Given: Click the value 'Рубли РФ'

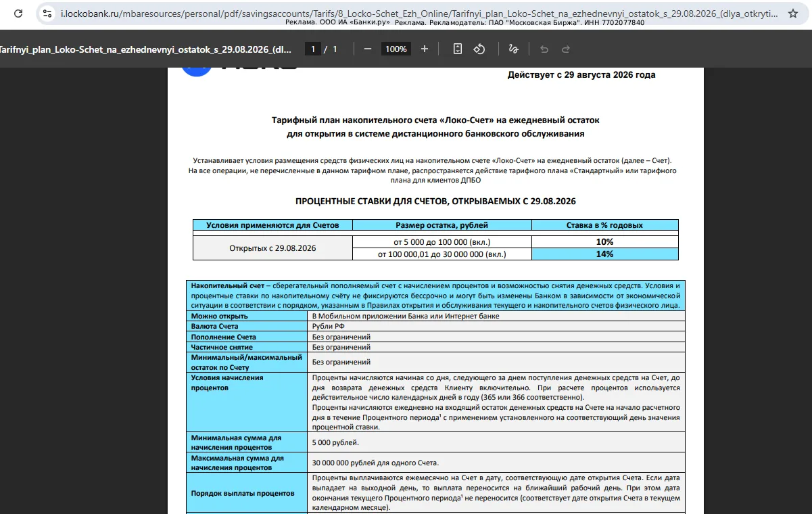Looking at the screenshot, I should click(328, 326).
